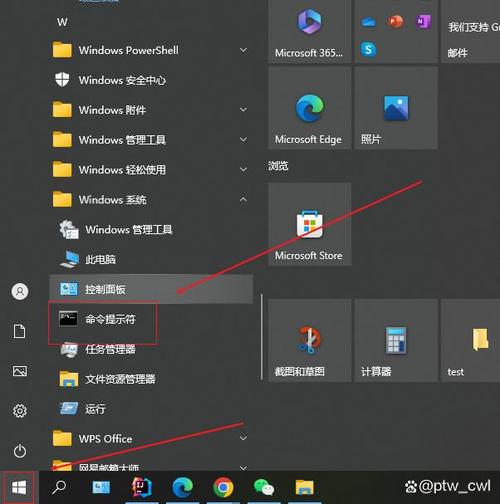Open the Documents sidebar icon
The width and height of the screenshot is (500, 504).
coord(19,331)
